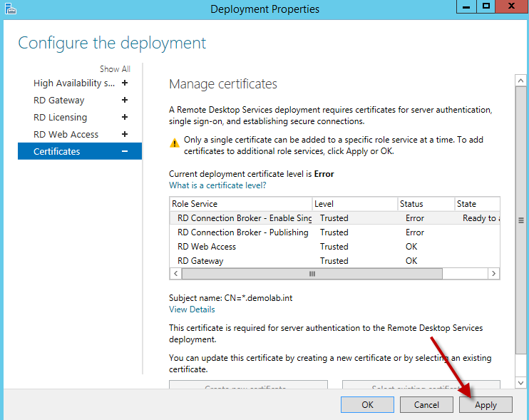Click the horizontal scrollbar right arrow
Viewport: 529px width, 420px height.
click(x=495, y=274)
